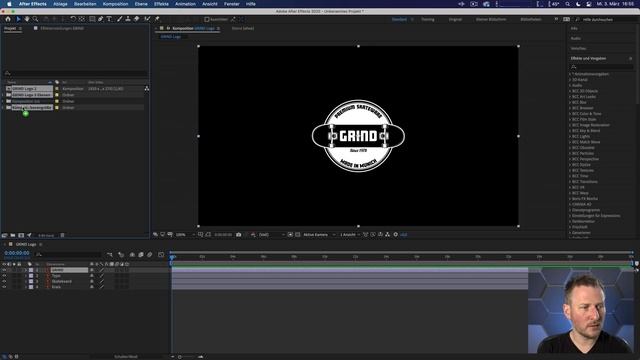Expand the Skateboard layer properties
The width and height of the screenshot is (640, 360).
[25, 282]
